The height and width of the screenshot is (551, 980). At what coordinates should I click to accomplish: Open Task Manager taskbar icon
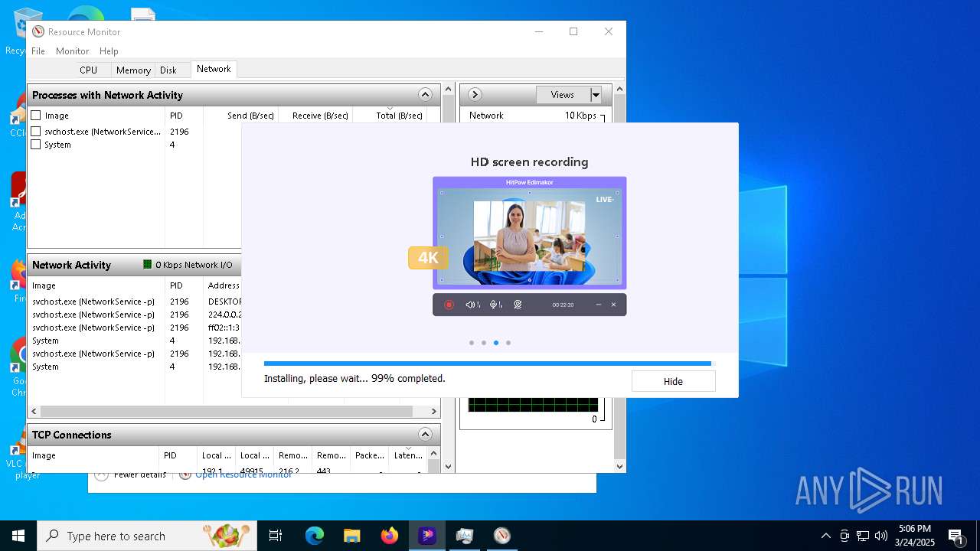(x=465, y=536)
